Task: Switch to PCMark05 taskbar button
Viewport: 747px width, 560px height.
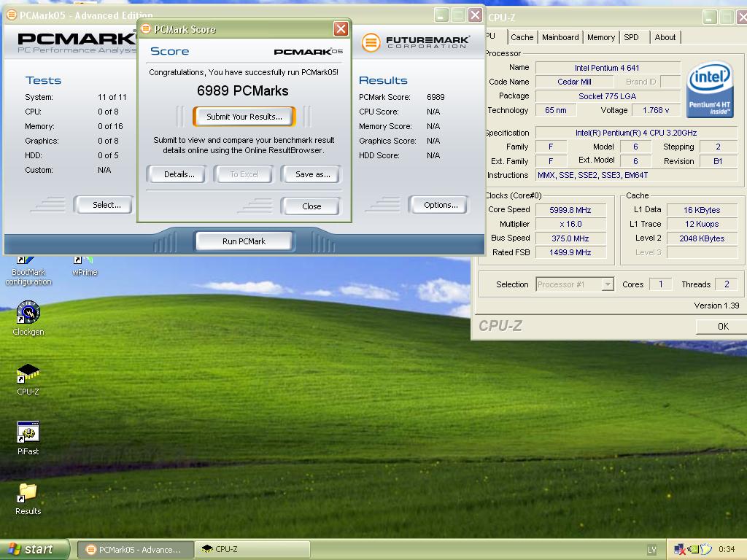Action: pyautogui.click(x=135, y=550)
